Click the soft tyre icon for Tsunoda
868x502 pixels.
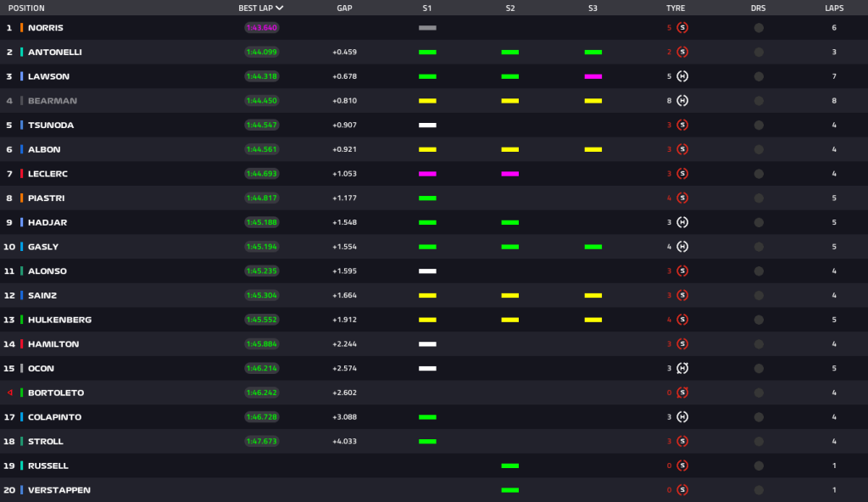click(682, 126)
